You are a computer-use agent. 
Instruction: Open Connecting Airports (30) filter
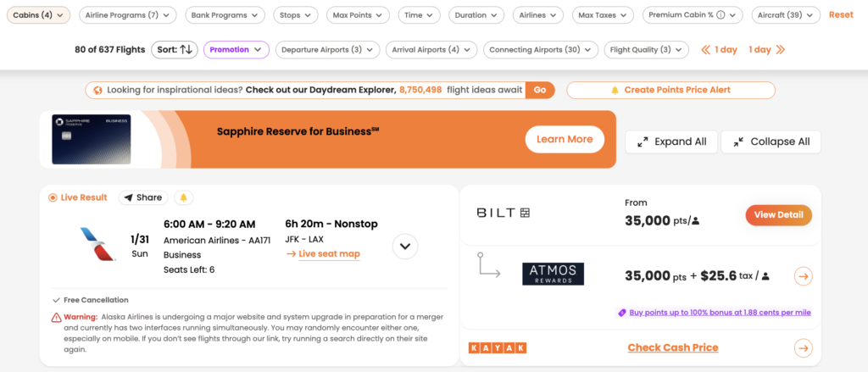tap(540, 49)
